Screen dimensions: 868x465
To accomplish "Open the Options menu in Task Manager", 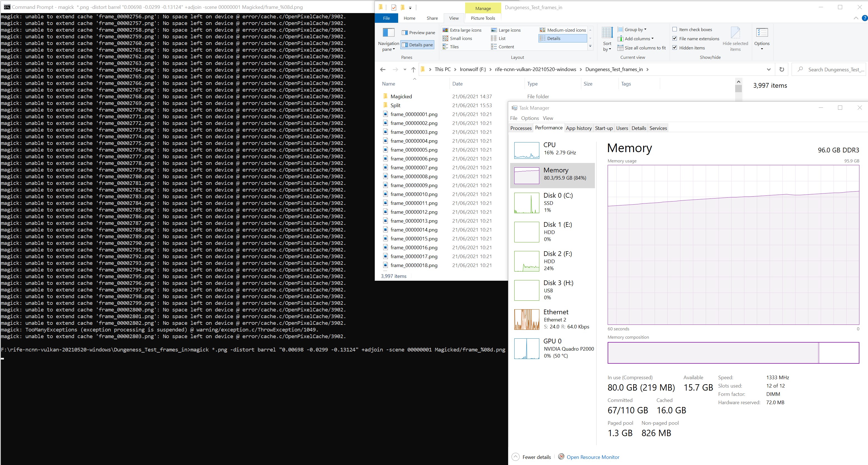I will [530, 118].
